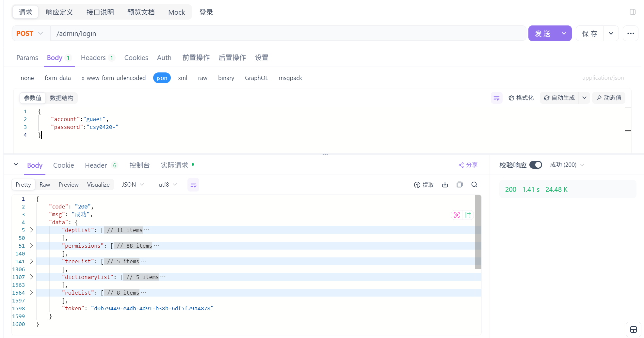The width and height of the screenshot is (644, 338).
Task: Disable the 校验响应 response validation toggle
Action: click(535, 165)
